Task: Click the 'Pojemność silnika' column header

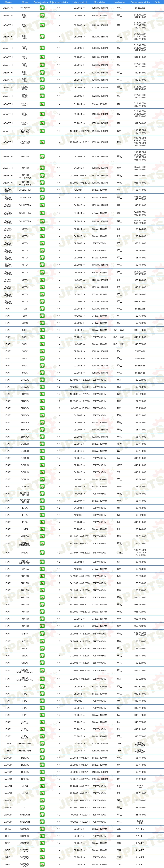Action: point(58,2)
